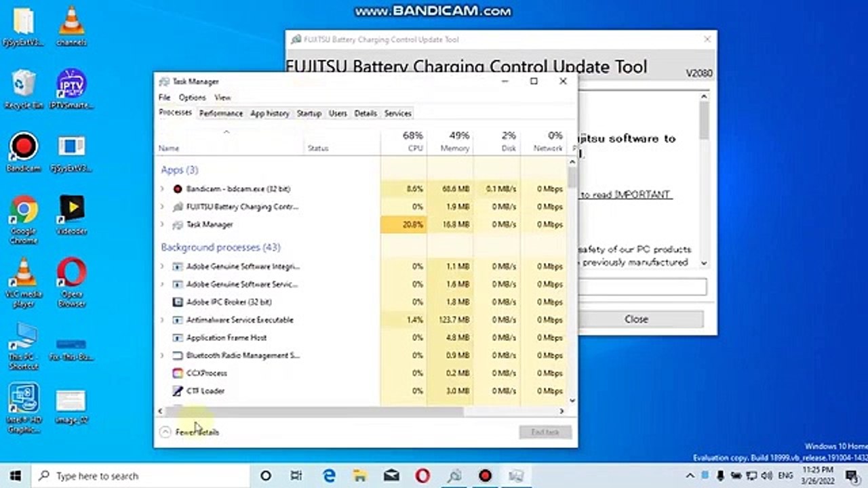Click the Apps (3) group heading
The image size is (868, 488).
pyautogui.click(x=180, y=170)
